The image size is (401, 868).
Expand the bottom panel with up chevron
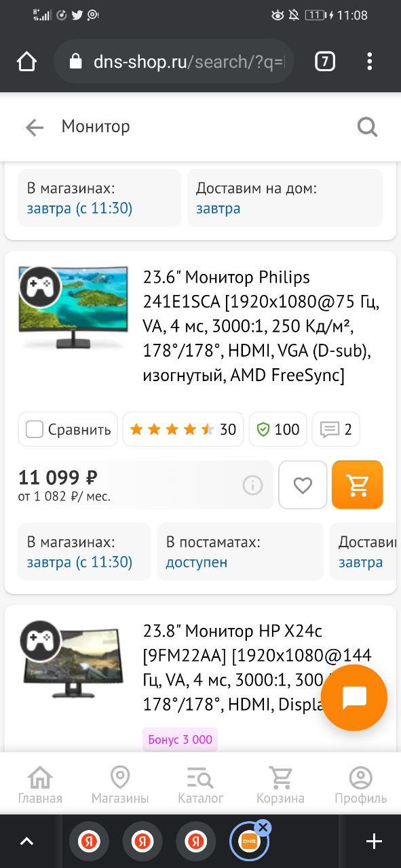click(x=26, y=842)
